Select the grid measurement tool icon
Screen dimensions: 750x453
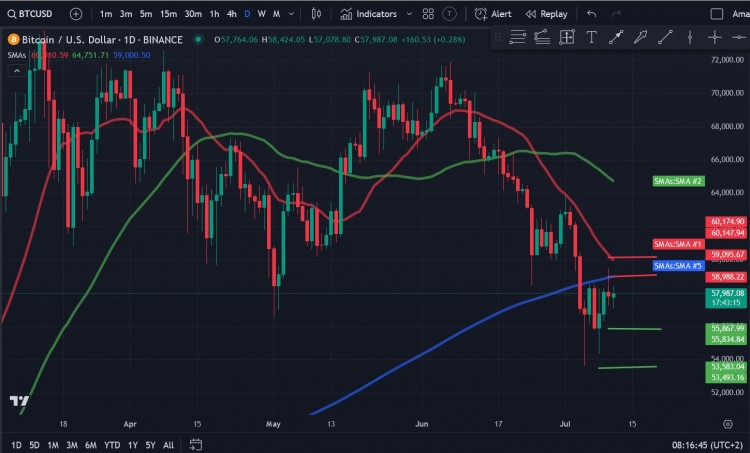tap(567, 37)
